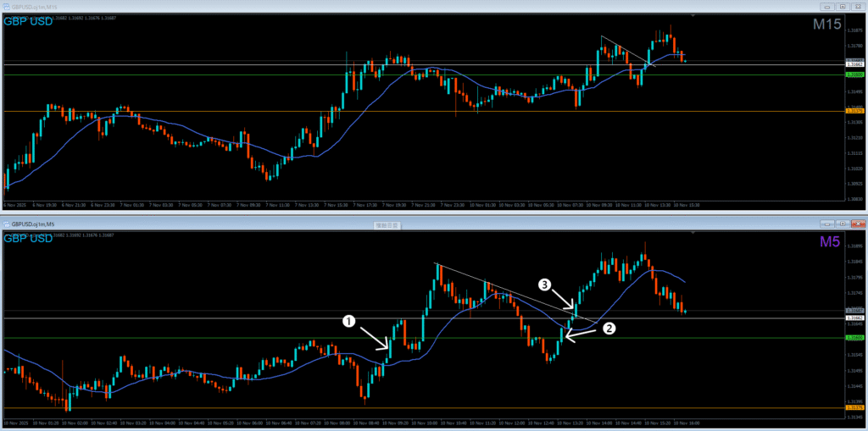Maximize the GBPUSD M15 chart window
This screenshot has width=868, height=431.
tap(843, 7)
